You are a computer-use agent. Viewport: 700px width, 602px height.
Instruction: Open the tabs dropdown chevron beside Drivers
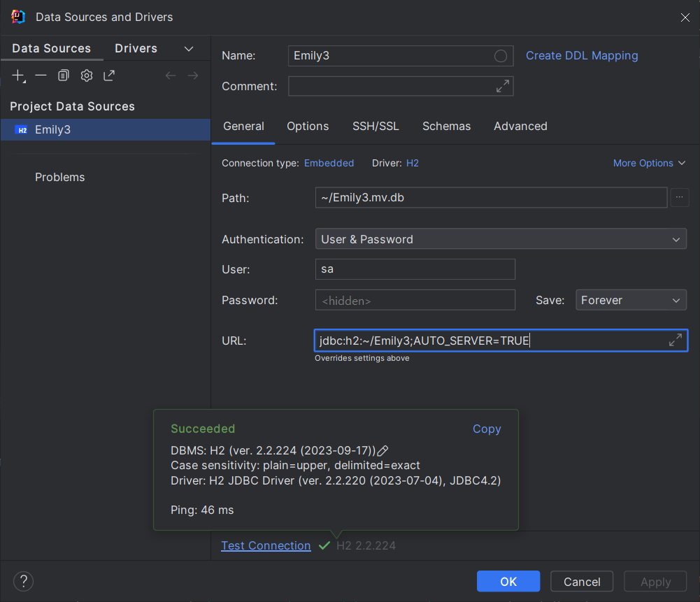pos(189,49)
